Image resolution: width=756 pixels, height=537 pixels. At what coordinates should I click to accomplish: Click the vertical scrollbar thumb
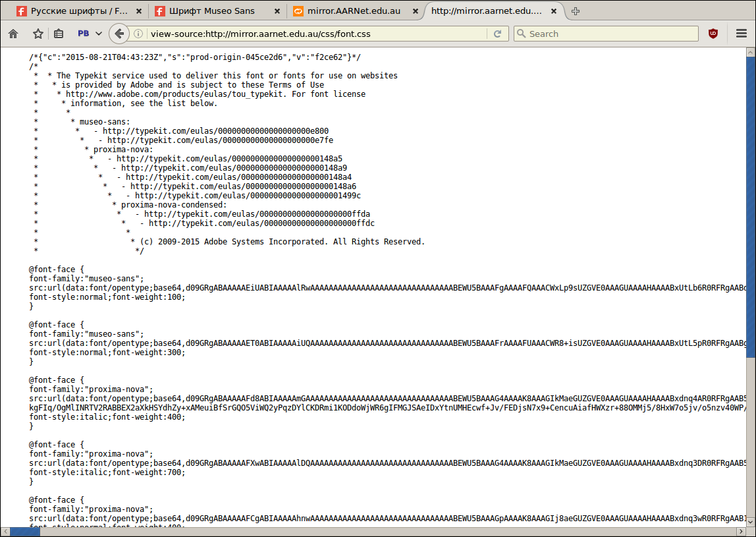point(751,207)
